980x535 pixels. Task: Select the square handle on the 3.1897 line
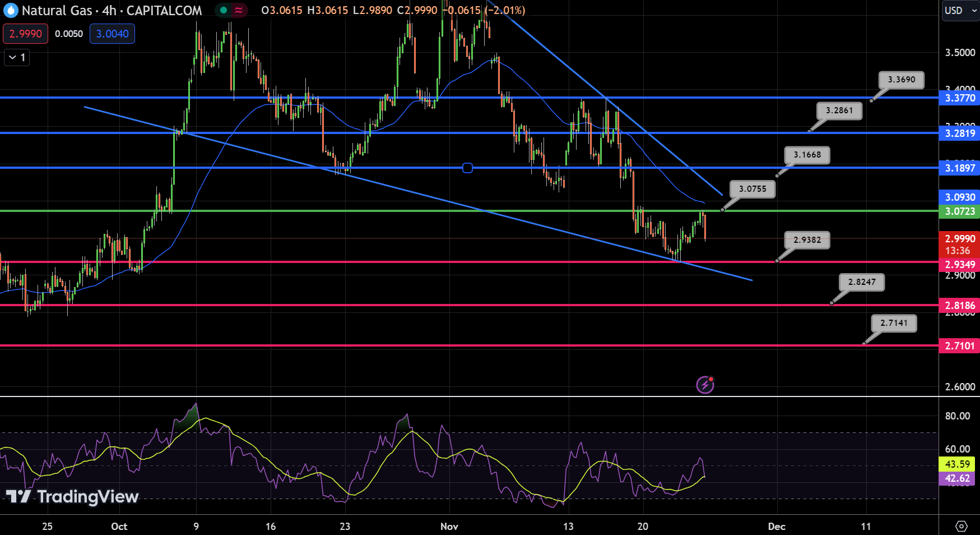(x=467, y=168)
